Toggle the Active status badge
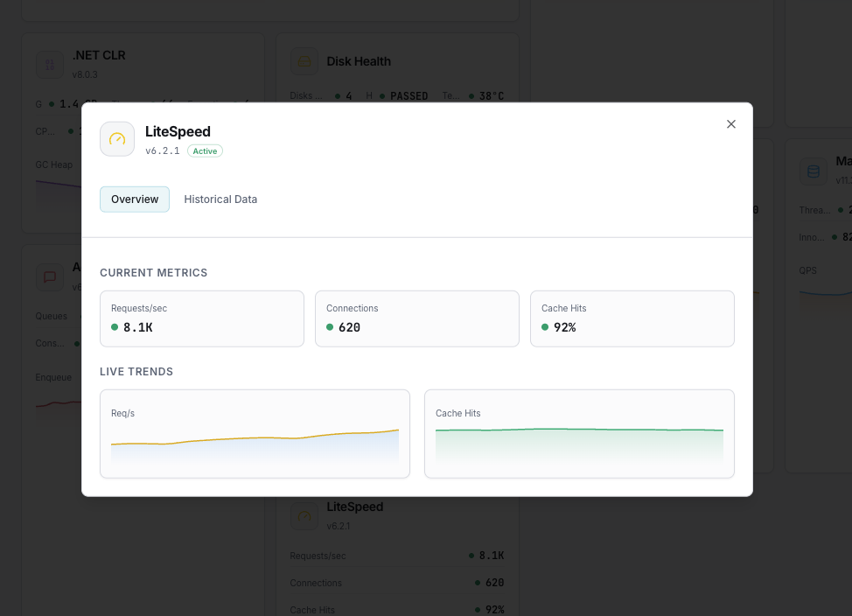Viewport: 852px width, 616px height. tap(205, 150)
